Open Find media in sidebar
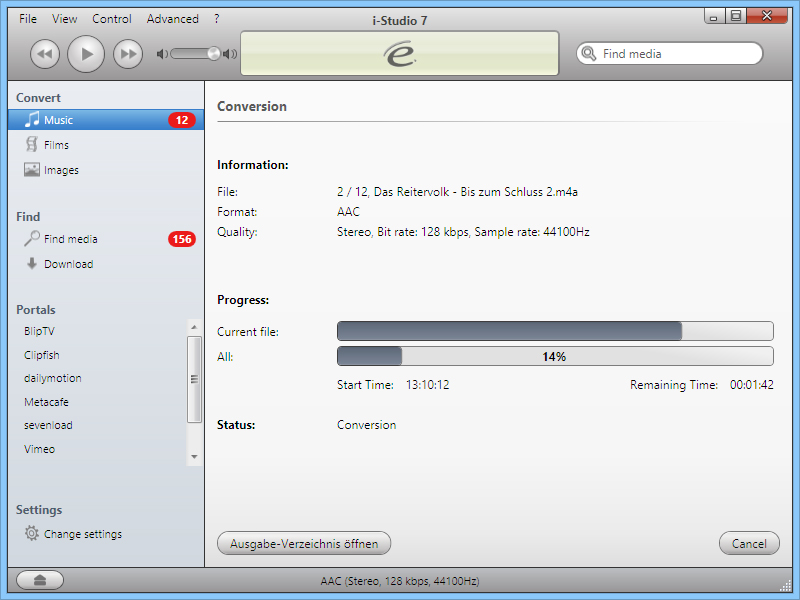 click(x=70, y=239)
